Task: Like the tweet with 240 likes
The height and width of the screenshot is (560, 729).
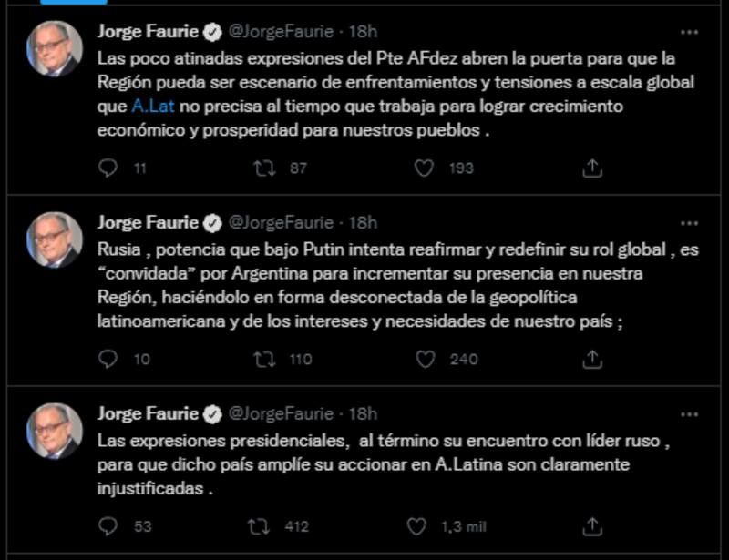Action: 426,359
